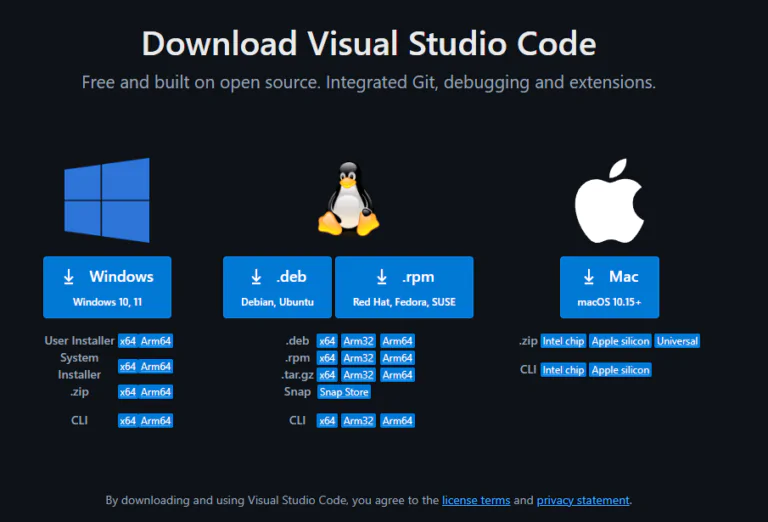
Task: Get Linux .tar.gz Arm64 archive
Action: pyautogui.click(x=397, y=375)
